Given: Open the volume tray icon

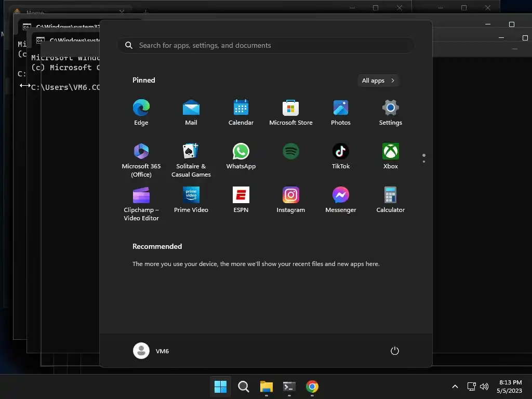Looking at the screenshot, I should tap(484, 387).
